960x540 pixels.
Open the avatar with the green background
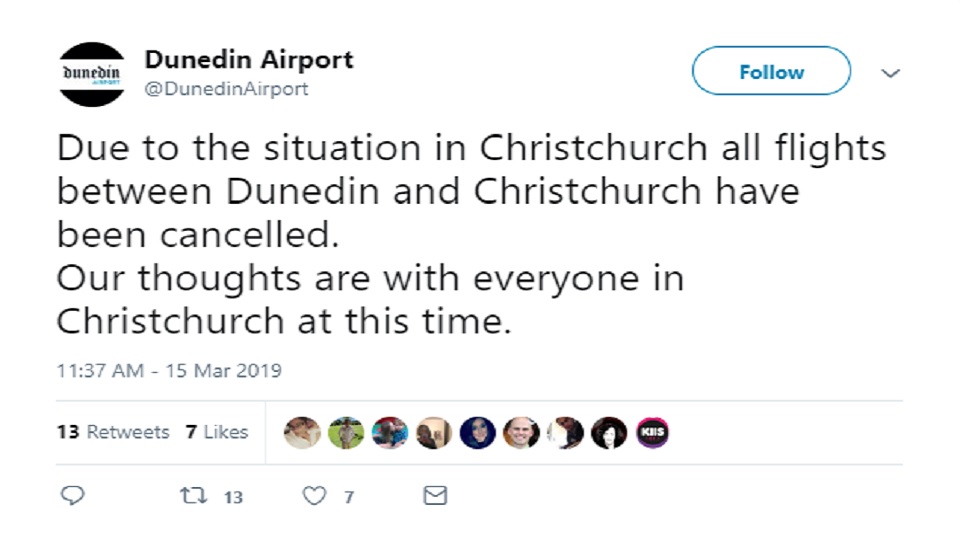346,432
